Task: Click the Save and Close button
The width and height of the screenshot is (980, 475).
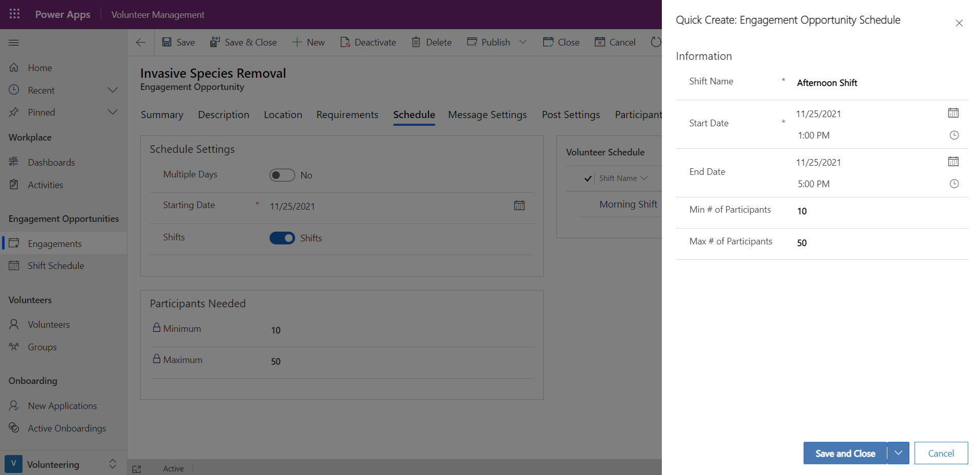Action: [845, 453]
